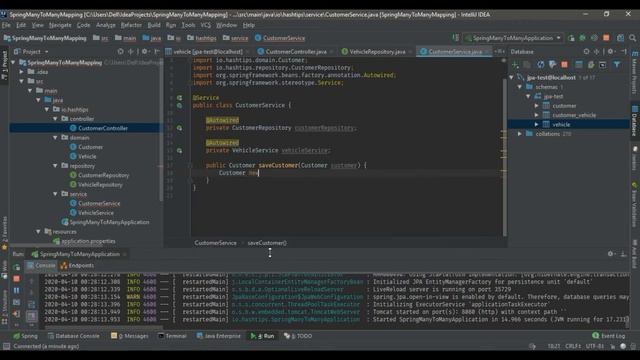Viewport: 640px width, 360px height.
Task: Toggle the Database side tool window stripe
Action: coord(635,120)
